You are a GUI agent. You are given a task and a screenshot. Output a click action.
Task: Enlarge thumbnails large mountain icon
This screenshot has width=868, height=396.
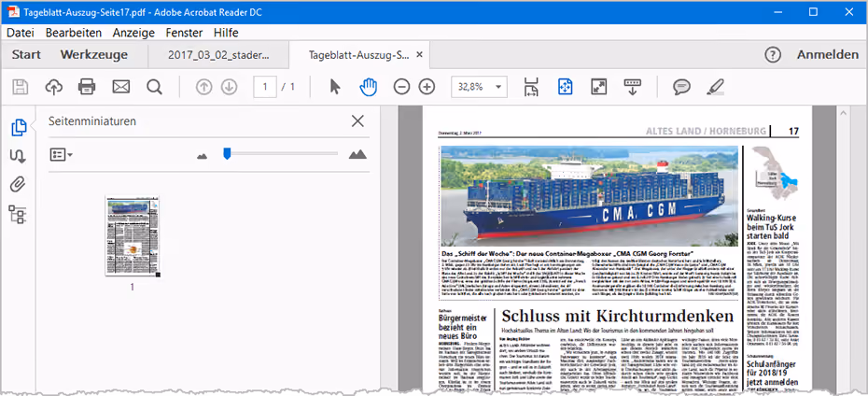[x=357, y=154]
